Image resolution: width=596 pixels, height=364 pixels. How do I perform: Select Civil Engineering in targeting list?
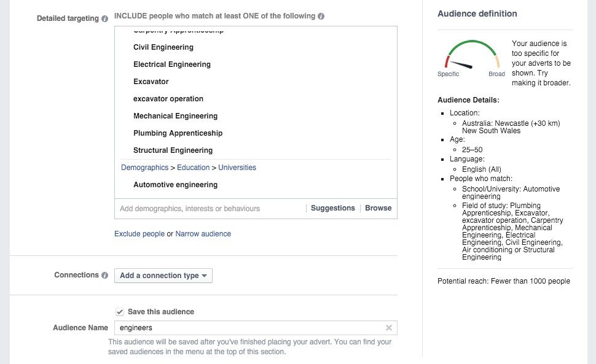pos(163,47)
